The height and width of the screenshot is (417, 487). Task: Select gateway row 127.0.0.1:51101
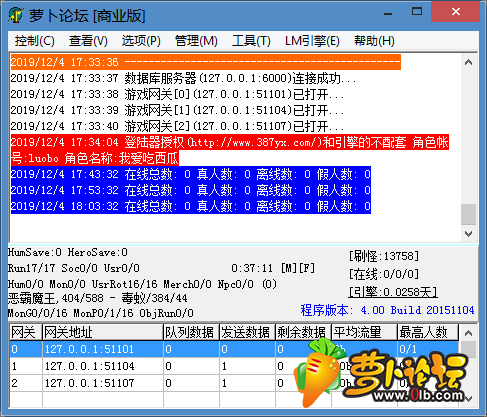234,349
